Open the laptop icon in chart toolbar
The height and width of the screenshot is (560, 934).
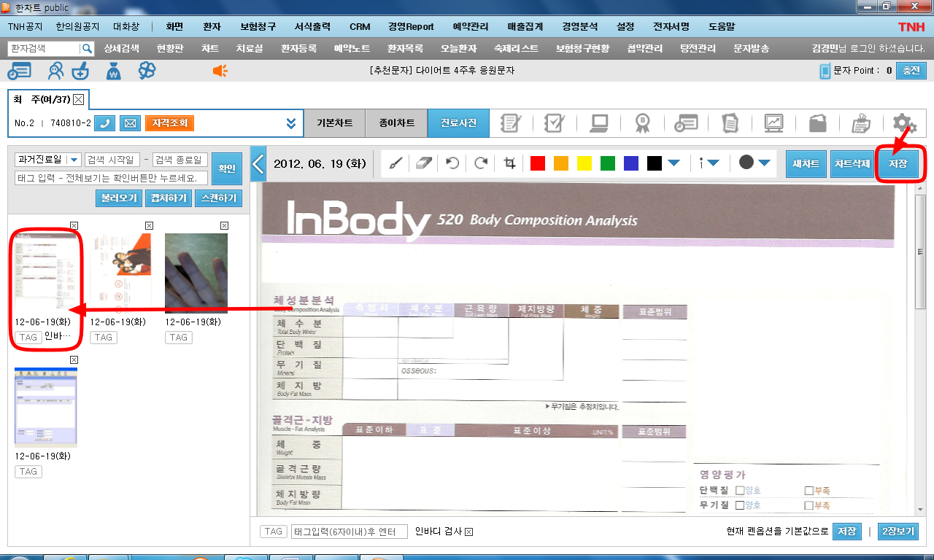tap(599, 122)
